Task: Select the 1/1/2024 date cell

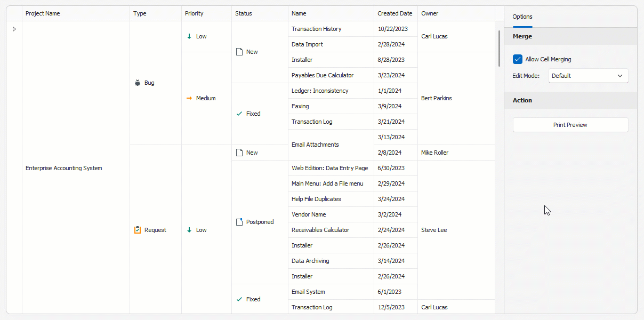Action: click(x=396, y=91)
